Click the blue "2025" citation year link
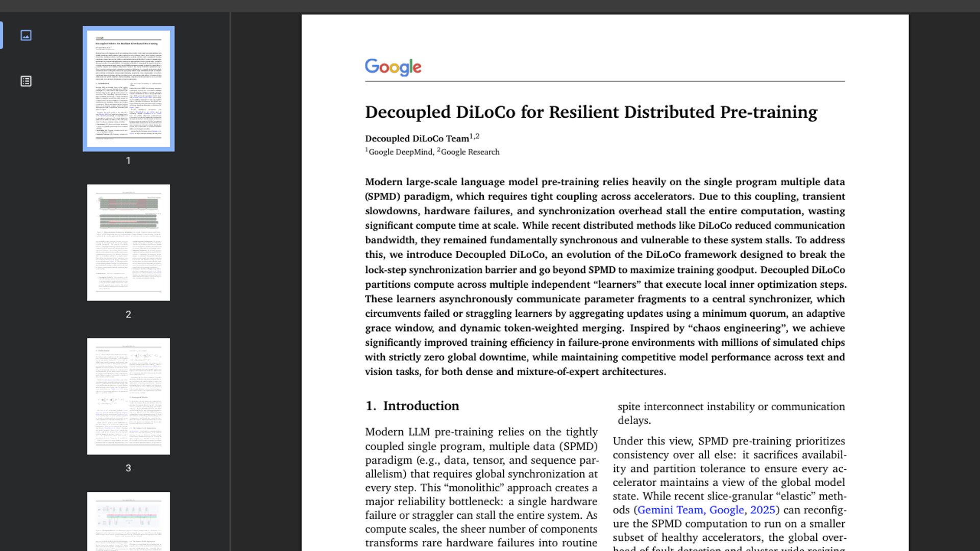 pyautogui.click(x=762, y=510)
